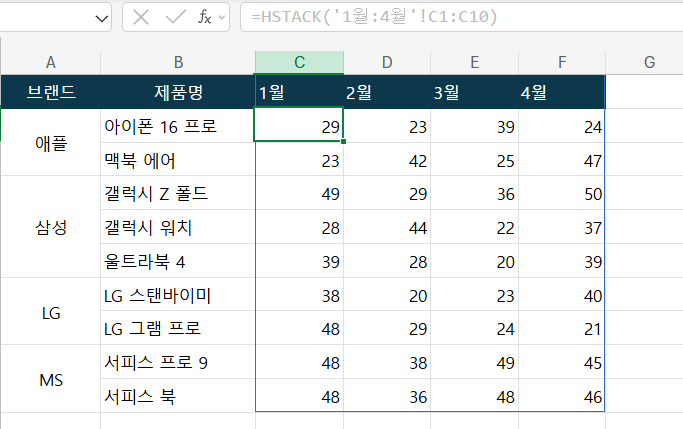Select 4월 value 21 for LG 그램 프로

coord(562,328)
